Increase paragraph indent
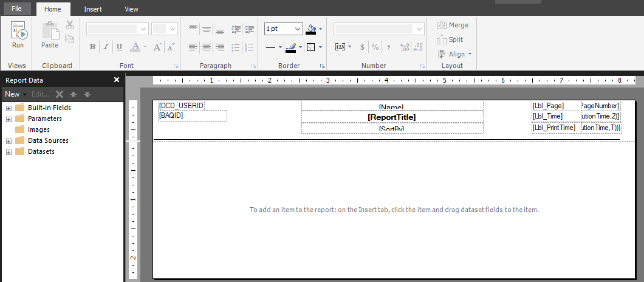Image resolution: width=644 pixels, height=282 pixels. pyautogui.click(x=249, y=29)
